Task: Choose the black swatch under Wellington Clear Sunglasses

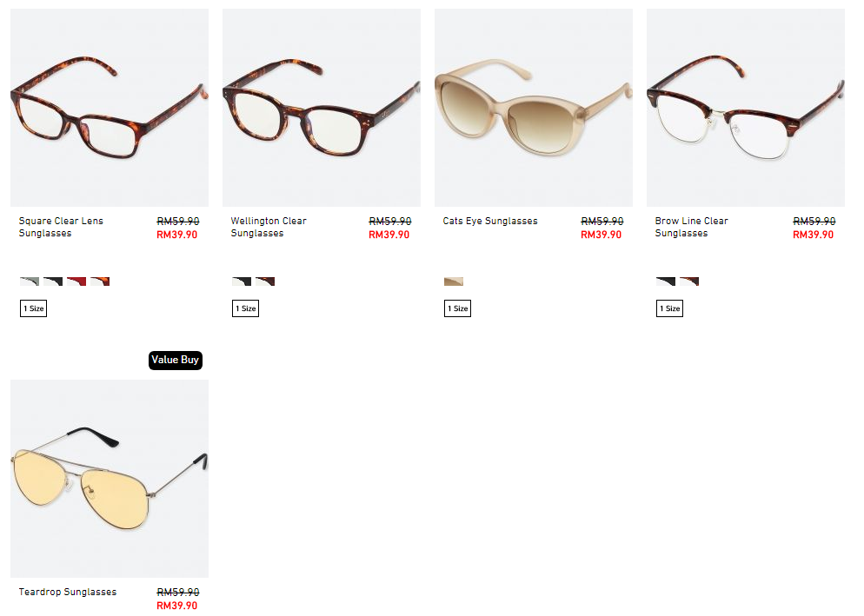Action: pyautogui.click(x=242, y=282)
